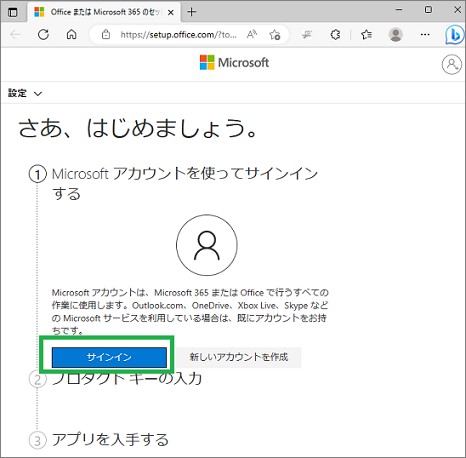Select the Office or Microsoft 365 setup tab

104,12
